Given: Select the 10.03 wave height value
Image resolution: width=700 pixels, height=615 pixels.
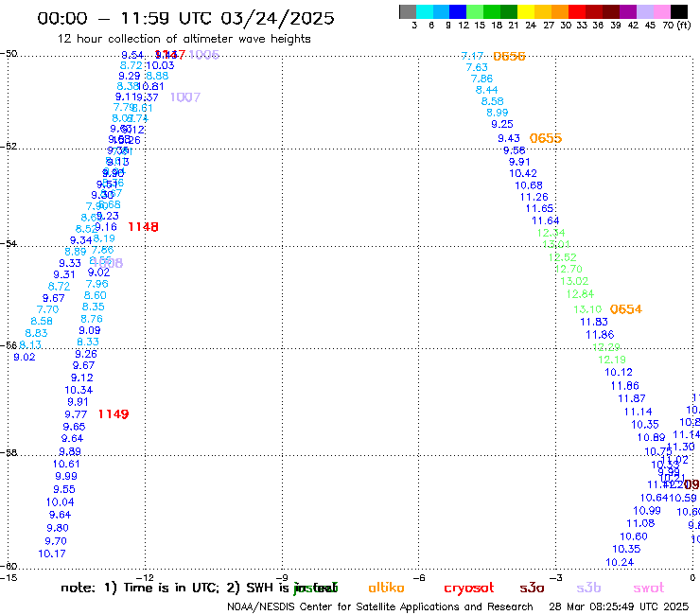Looking at the screenshot, I should coord(160,65).
